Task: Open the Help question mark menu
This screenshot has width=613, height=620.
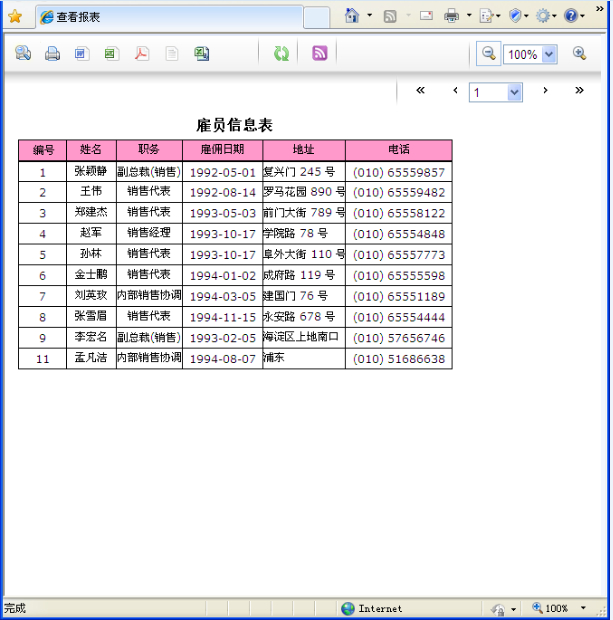Action: coord(575,16)
